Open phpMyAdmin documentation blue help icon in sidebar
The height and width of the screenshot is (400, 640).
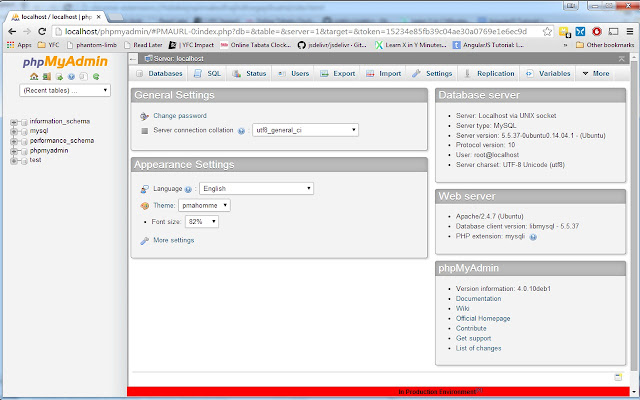(x=71, y=77)
